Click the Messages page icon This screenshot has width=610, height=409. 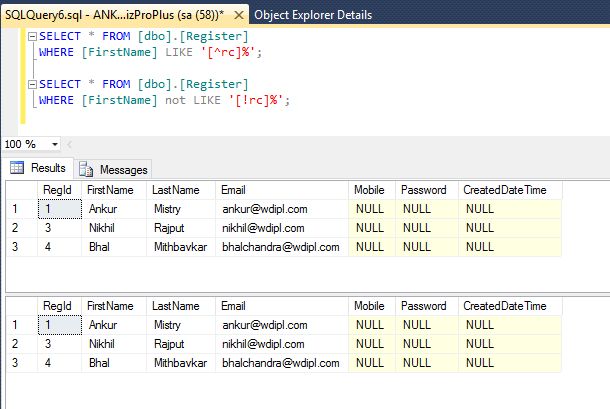[x=86, y=170]
